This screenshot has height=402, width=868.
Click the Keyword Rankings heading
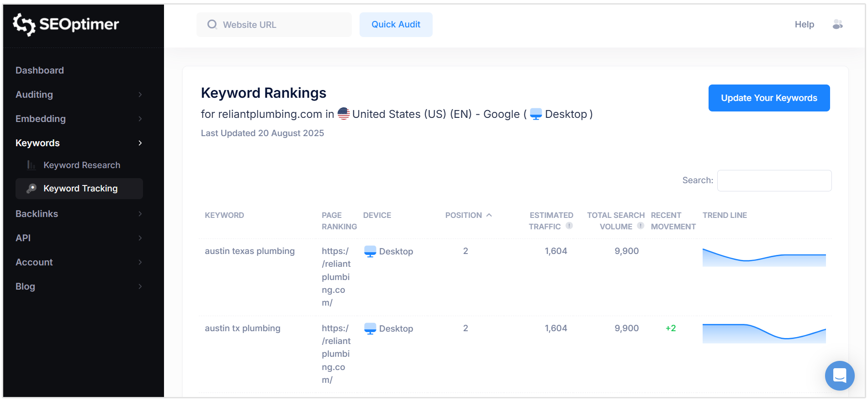tap(264, 93)
